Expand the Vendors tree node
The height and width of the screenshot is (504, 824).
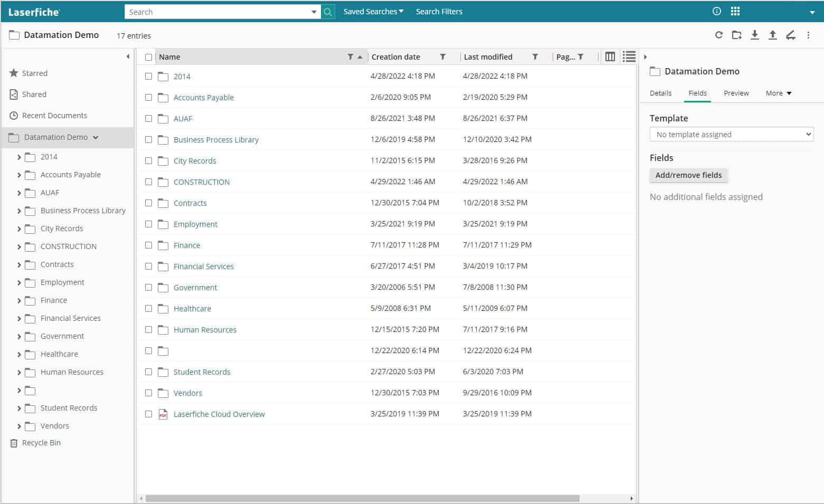19,426
